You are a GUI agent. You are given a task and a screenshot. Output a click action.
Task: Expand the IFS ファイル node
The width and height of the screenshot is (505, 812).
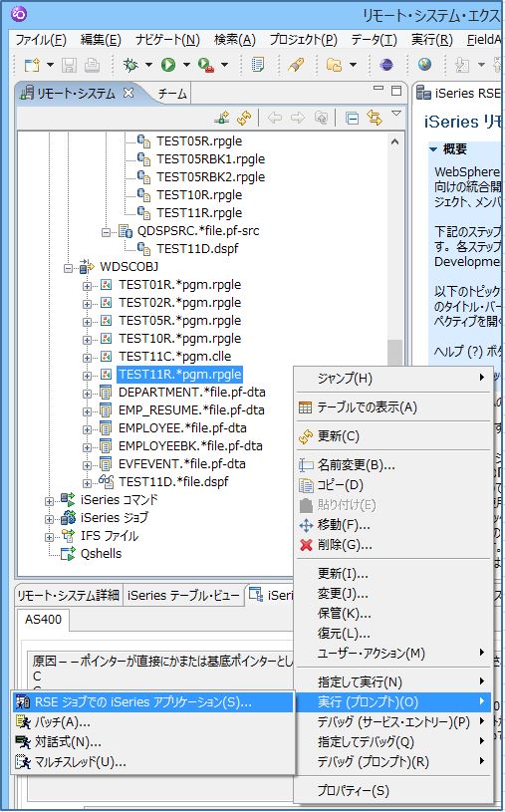coord(49,536)
